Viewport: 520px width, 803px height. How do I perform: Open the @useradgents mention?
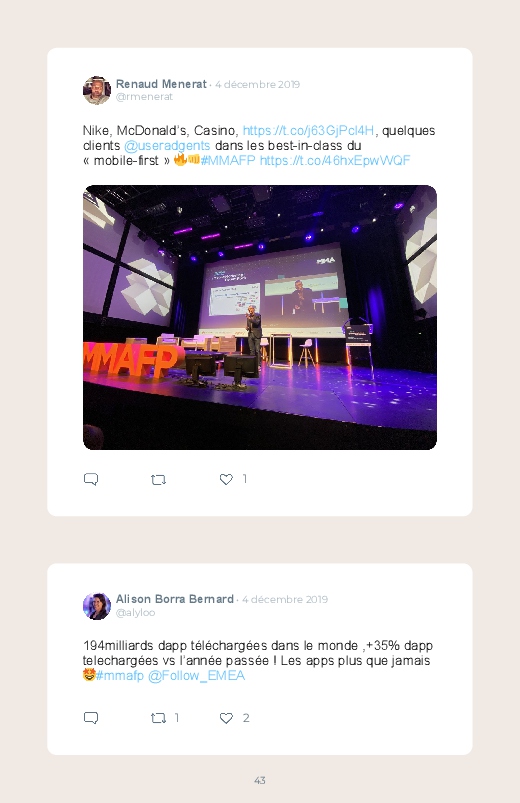tap(167, 145)
